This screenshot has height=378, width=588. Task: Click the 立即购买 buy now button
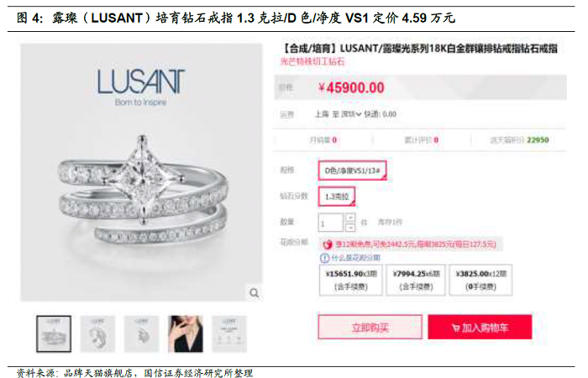[370, 328]
